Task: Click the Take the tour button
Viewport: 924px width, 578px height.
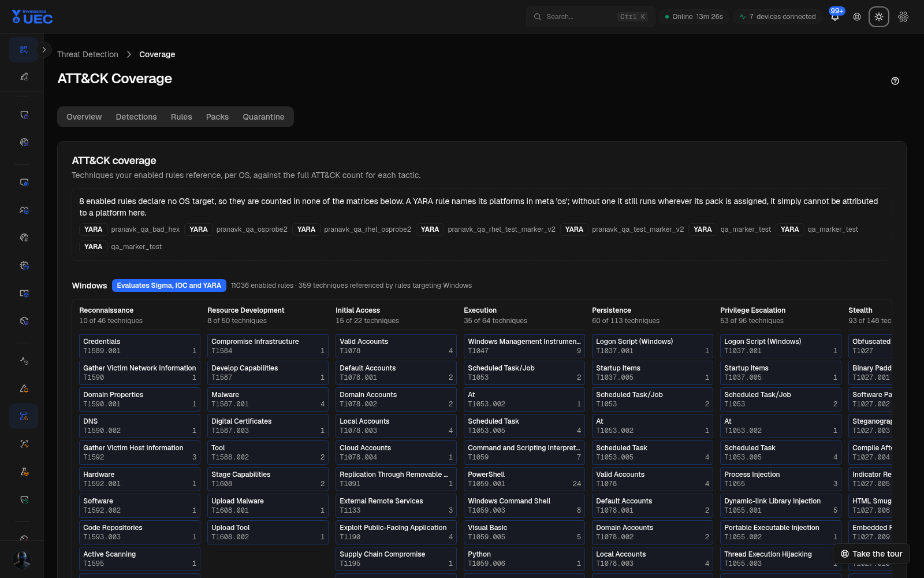Action: coord(871,554)
